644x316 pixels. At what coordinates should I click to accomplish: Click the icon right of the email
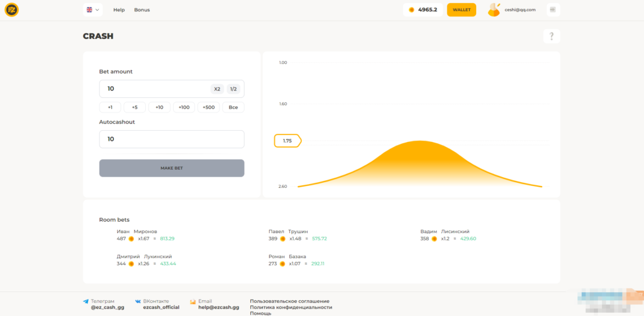point(553,9)
